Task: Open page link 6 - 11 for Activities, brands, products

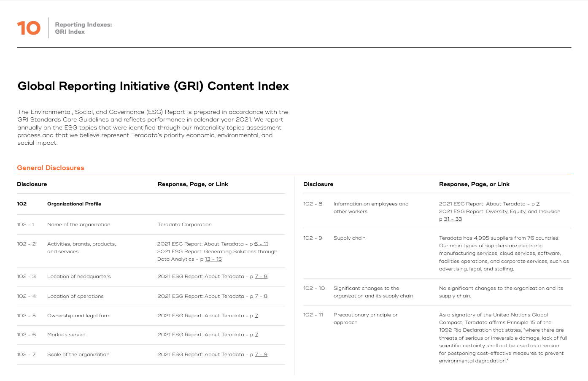Action: tap(261, 244)
